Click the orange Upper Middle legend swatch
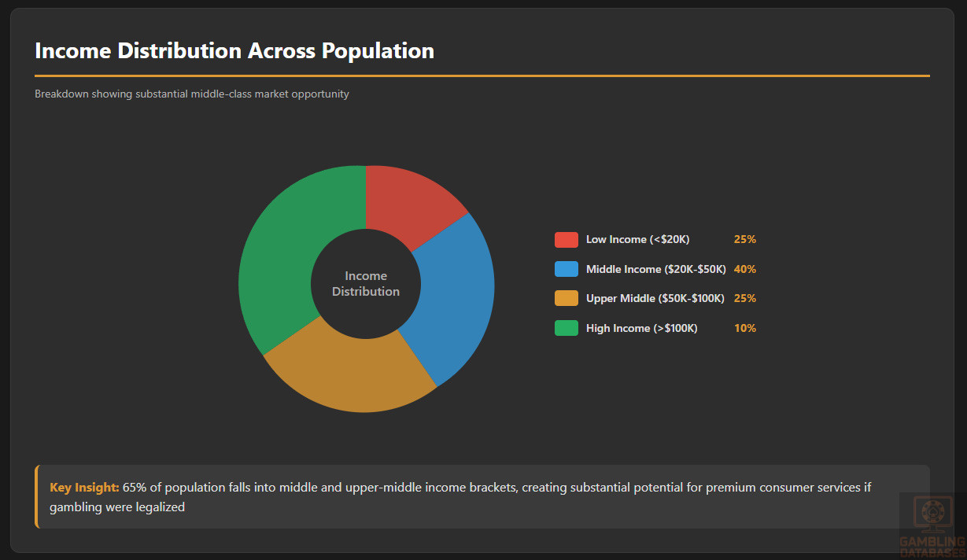 [x=566, y=299]
